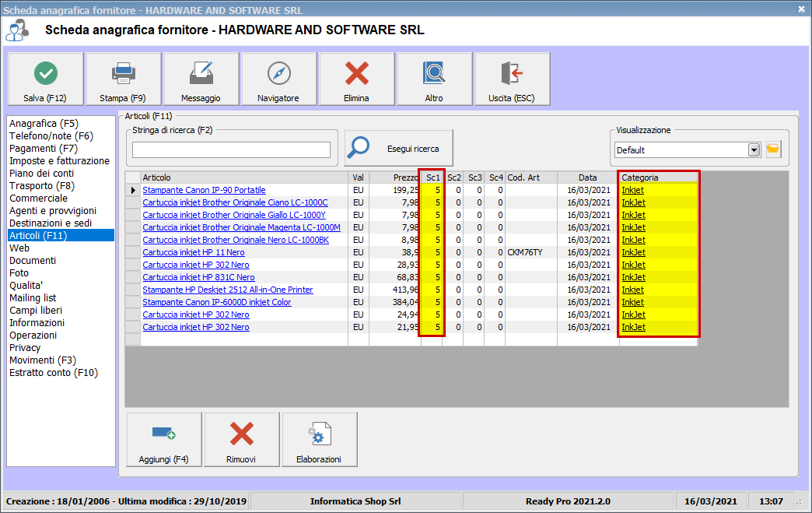Click the Esegui ricerca search button

pyautogui.click(x=399, y=148)
